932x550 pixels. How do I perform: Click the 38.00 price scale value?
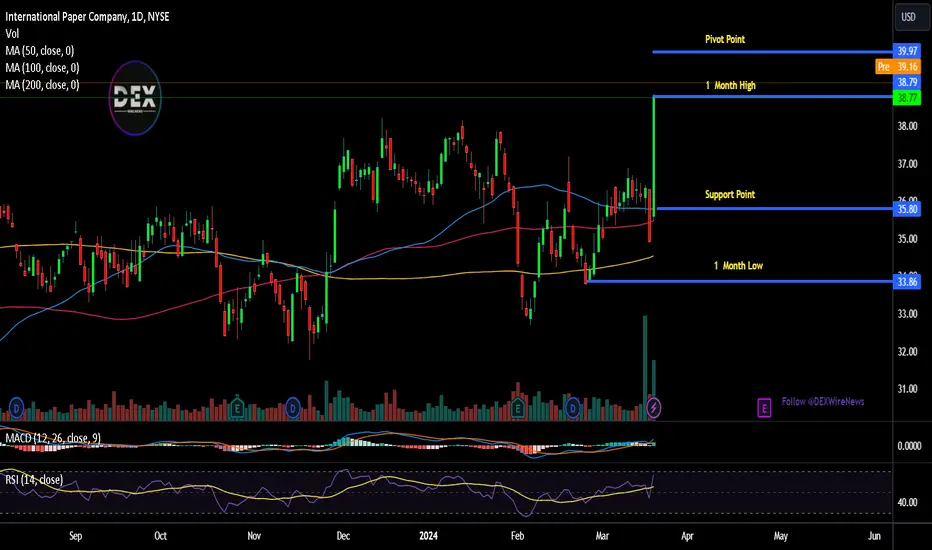[908, 126]
